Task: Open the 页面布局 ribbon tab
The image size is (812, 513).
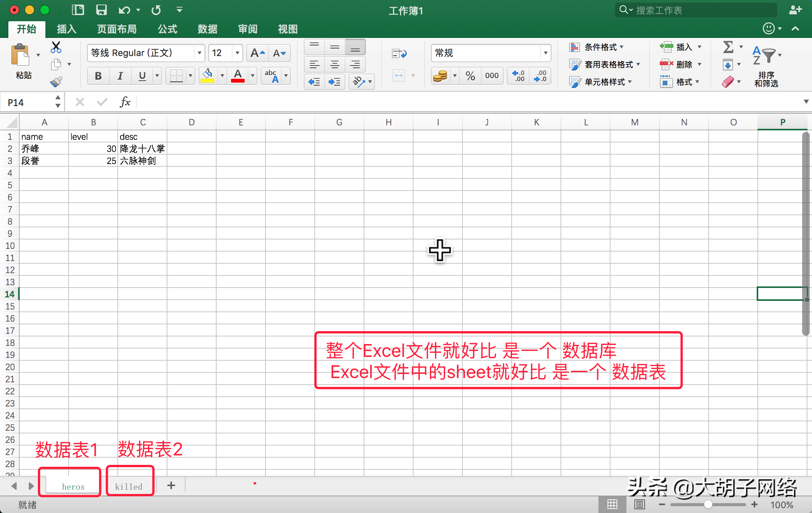Action: [117, 29]
